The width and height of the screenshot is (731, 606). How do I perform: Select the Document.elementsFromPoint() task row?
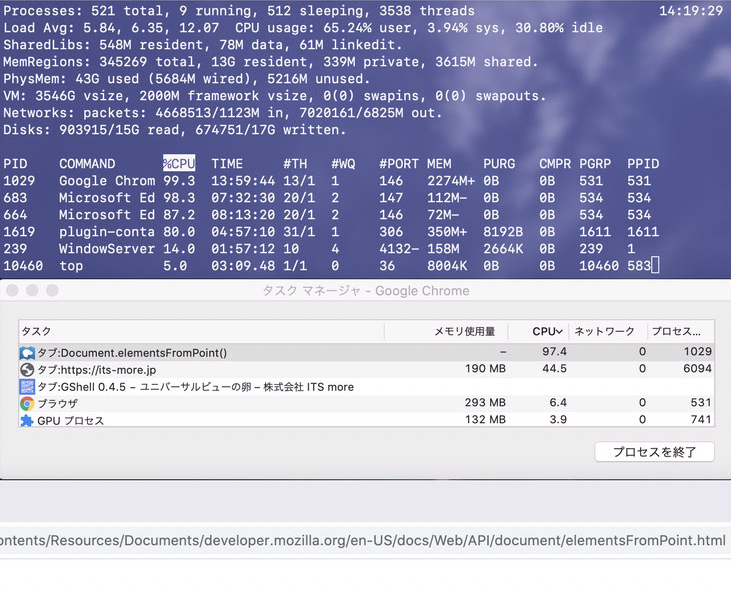coord(200,352)
